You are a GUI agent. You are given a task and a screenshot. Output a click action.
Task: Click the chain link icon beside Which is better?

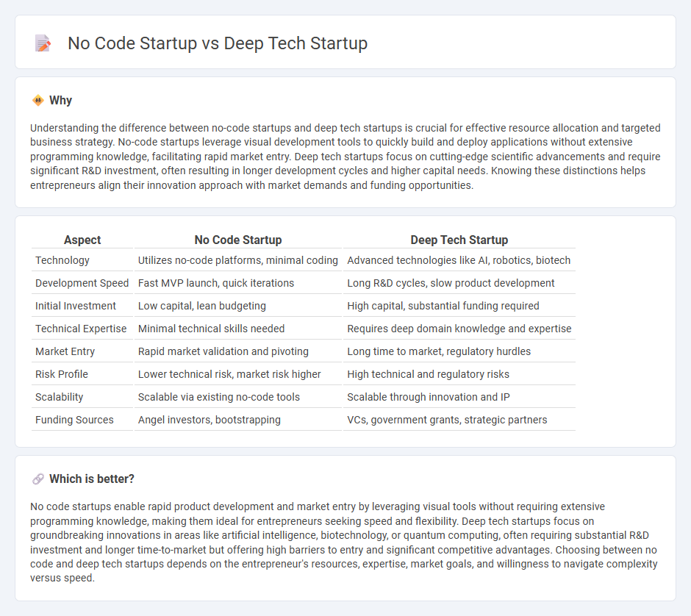tap(38, 479)
